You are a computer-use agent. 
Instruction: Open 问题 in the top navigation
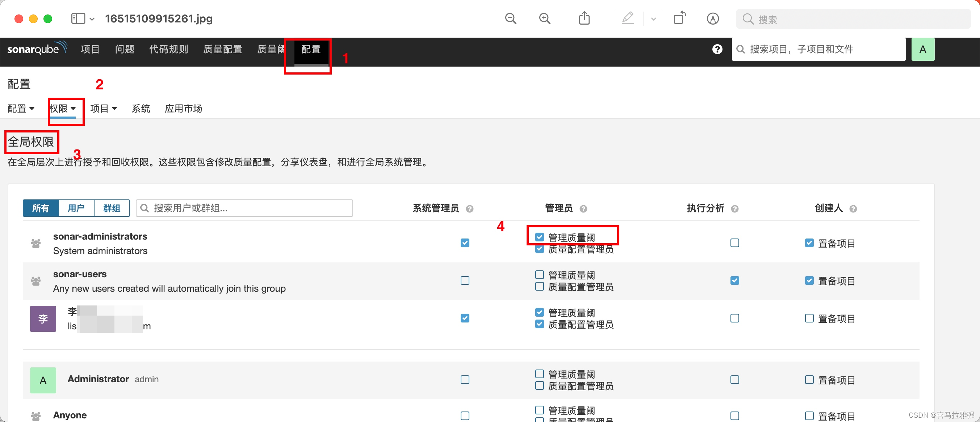click(125, 49)
